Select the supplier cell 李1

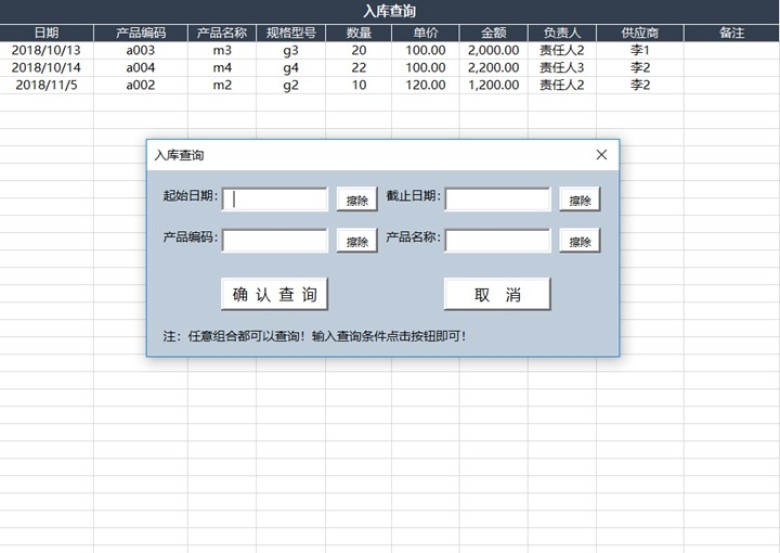[x=640, y=50]
